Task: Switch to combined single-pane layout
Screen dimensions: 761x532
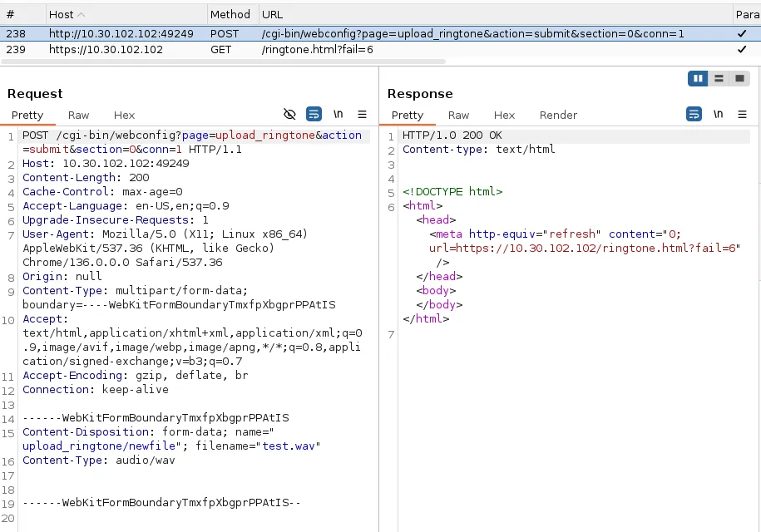Action: coord(738,78)
